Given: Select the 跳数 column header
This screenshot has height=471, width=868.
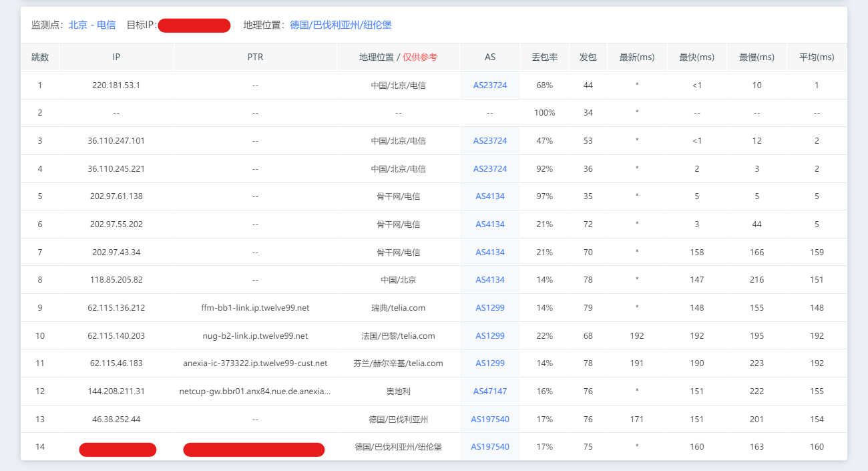Looking at the screenshot, I should (40, 57).
